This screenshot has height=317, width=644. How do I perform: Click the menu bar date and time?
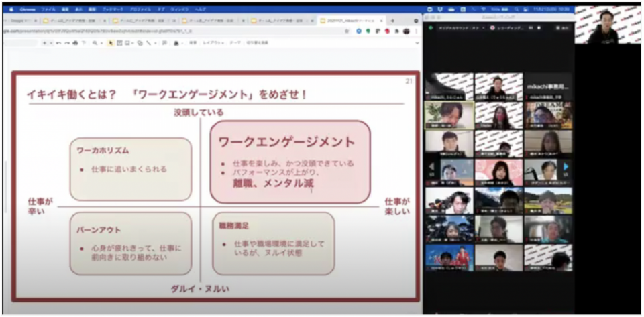[x=552, y=9]
